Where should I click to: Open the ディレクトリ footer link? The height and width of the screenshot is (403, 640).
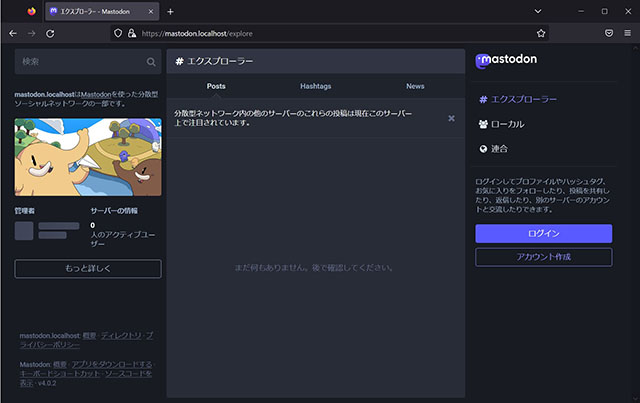coord(121,335)
